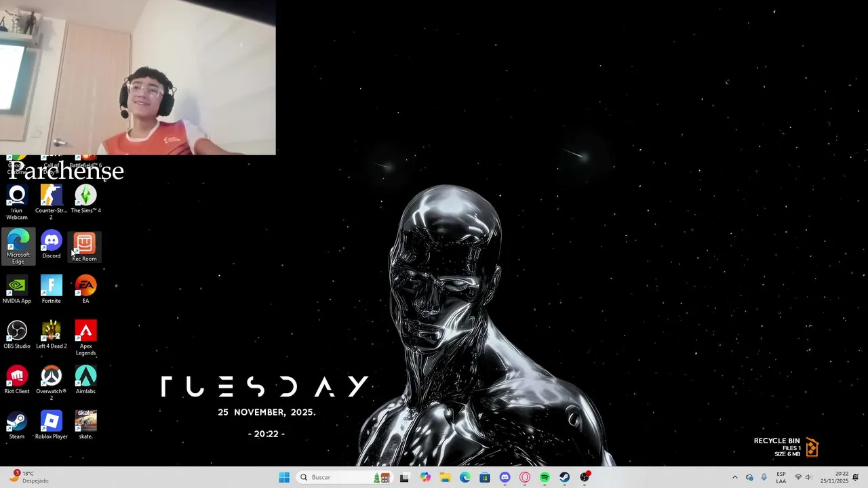This screenshot has width=868, height=488.
Task: Open the notifications bell icon
Action: coord(856,477)
